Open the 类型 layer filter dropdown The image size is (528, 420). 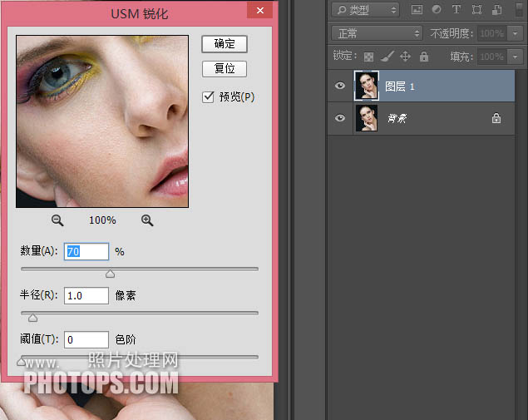(x=365, y=10)
